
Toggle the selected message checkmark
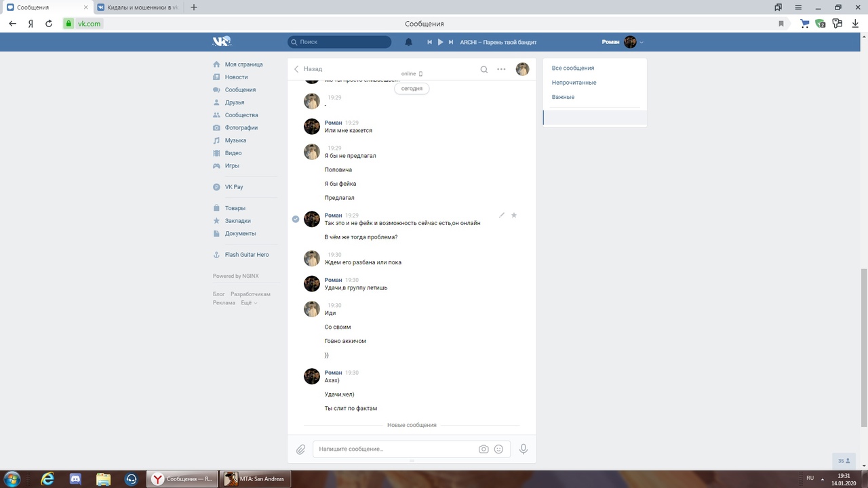tap(296, 219)
